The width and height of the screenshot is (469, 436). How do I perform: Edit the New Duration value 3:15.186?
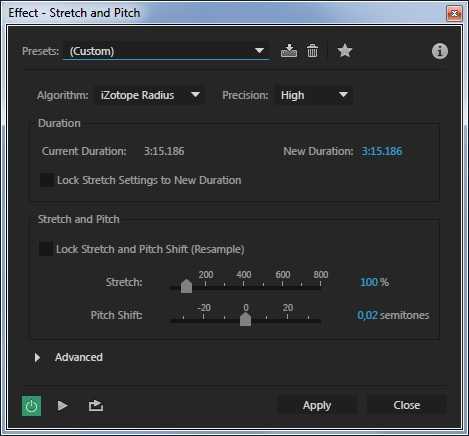[382, 151]
